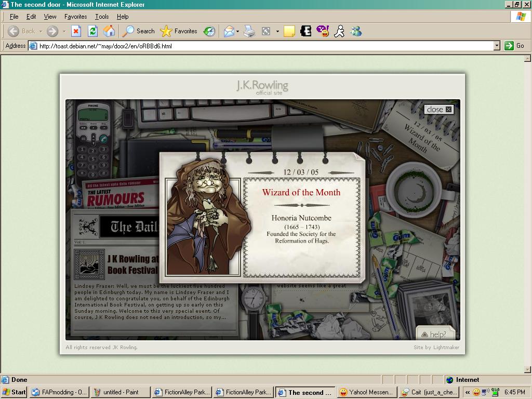
Task: Refresh the page with green arrows icon
Action: click(x=92, y=31)
